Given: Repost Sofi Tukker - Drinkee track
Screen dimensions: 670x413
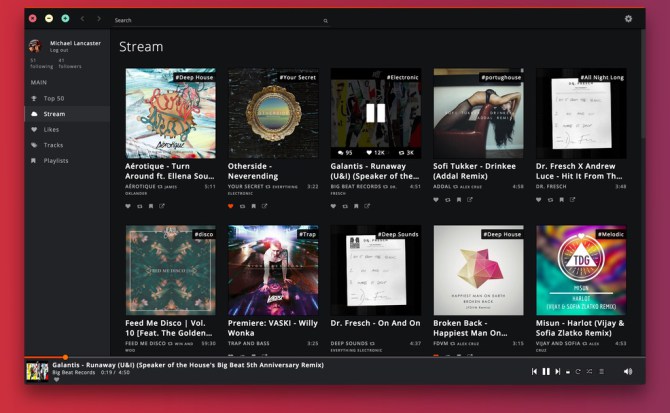Looking at the screenshot, I should [x=447, y=199].
